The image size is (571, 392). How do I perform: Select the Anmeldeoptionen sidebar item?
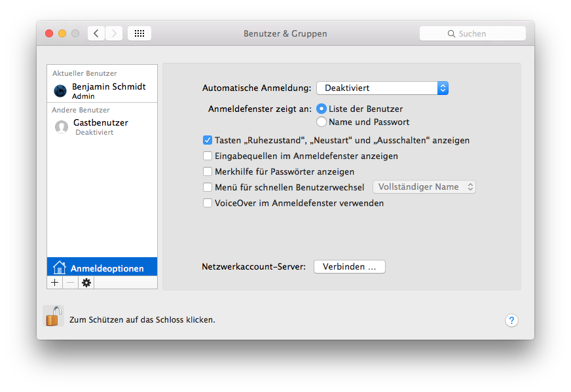[x=102, y=268]
